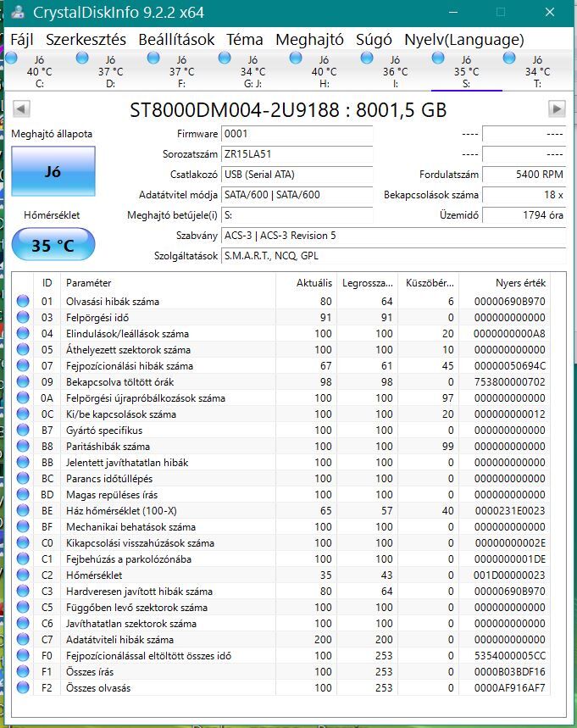This screenshot has width=577, height=728.
Task: Click status orb for Javíthatatlan szektorok row
Action: click(23, 623)
